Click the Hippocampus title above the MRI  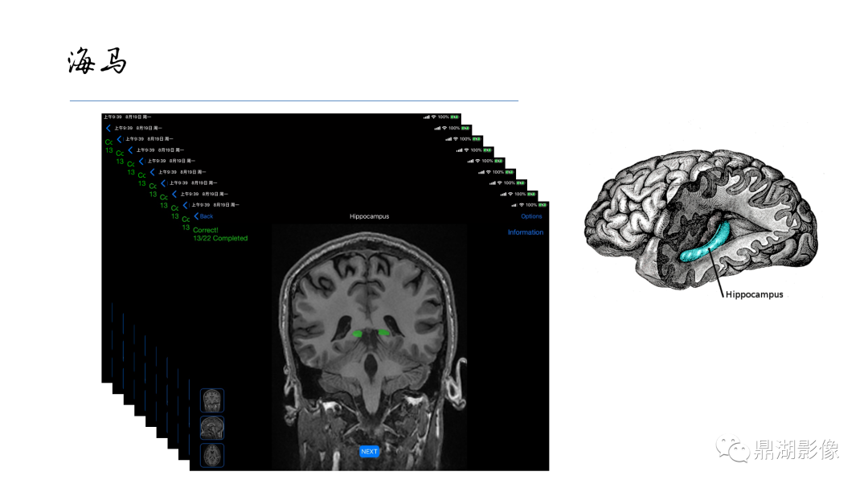pyautogui.click(x=369, y=216)
